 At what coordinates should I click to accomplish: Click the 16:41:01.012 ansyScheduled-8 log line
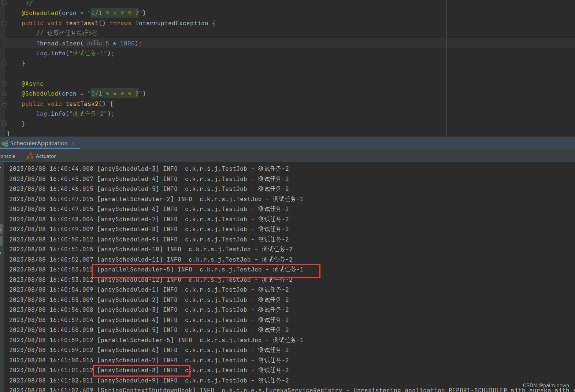click(x=149, y=370)
